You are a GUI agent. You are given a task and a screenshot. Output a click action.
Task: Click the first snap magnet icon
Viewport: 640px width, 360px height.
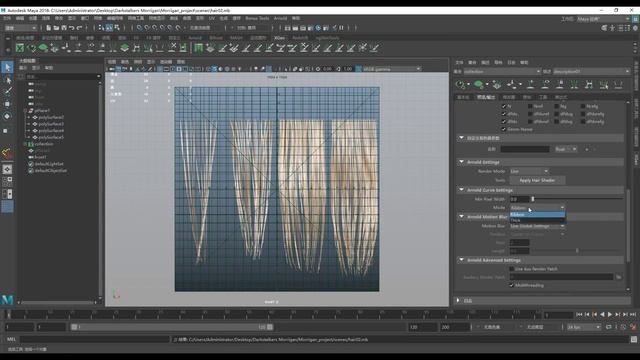[139, 28]
